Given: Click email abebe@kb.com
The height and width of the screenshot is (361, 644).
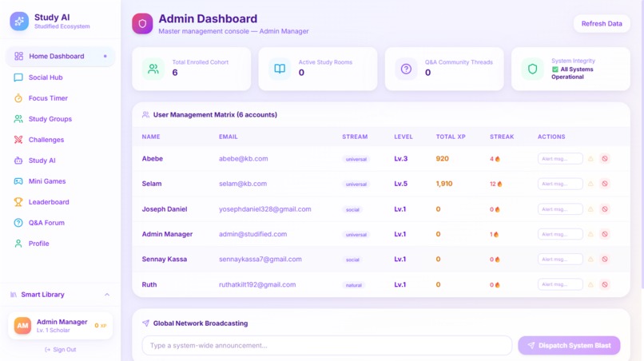Looking at the screenshot, I should [x=243, y=158].
